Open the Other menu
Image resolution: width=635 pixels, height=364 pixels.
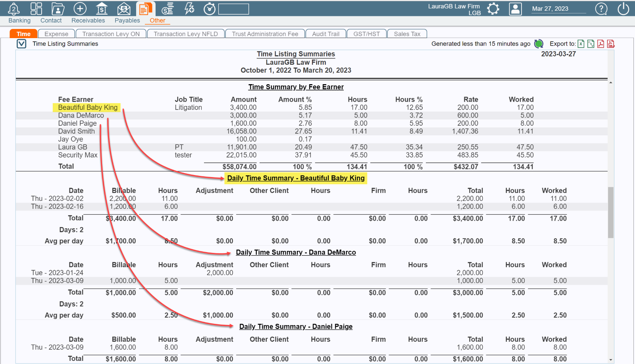[x=158, y=21]
